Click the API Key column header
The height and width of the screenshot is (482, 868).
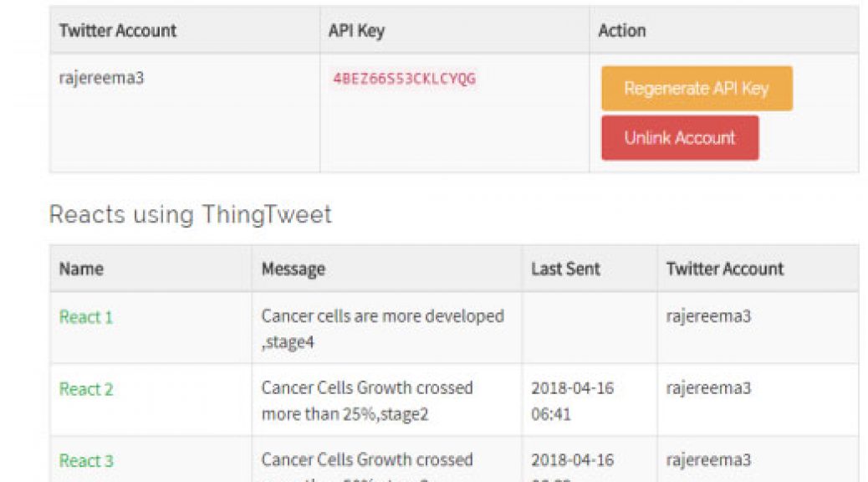pyautogui.click(x=356, y=30)
